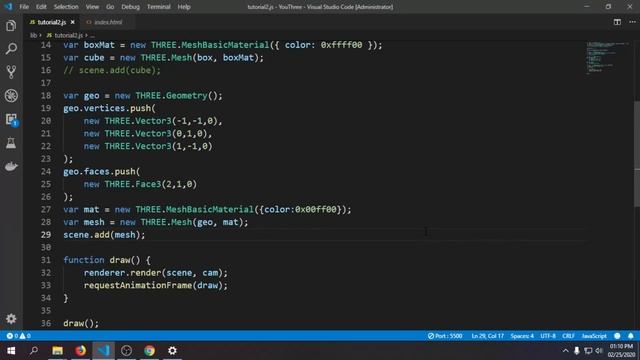This screenshot has width=640, height=360.
Task: Open the Extensions view with update badge
Action: (11, 120)
